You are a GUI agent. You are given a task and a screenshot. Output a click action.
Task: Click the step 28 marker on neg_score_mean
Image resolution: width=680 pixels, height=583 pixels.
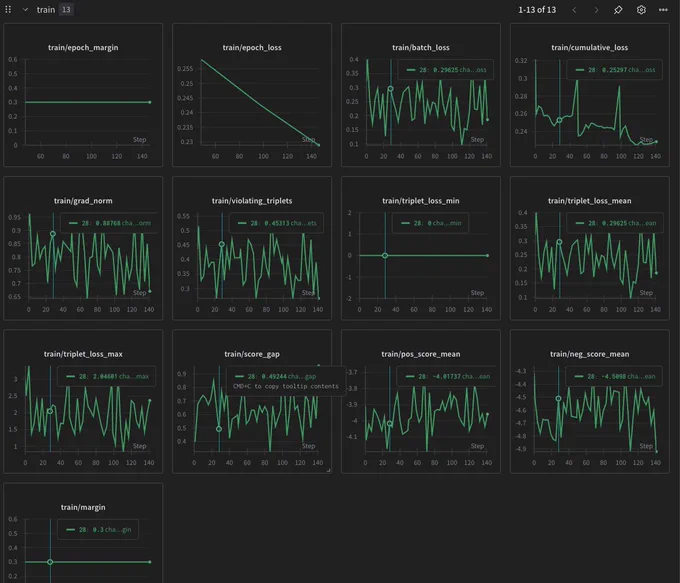point(559,398)
